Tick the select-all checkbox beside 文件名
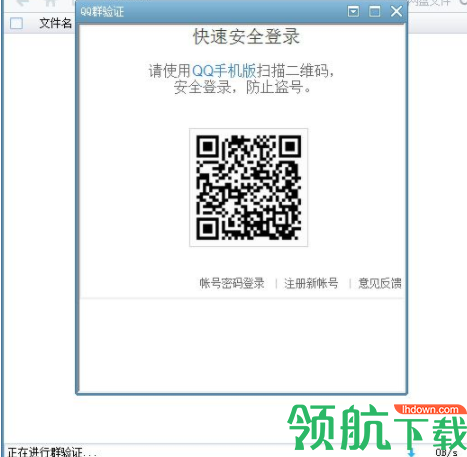 pyautogui.click(x=16, y=23)
